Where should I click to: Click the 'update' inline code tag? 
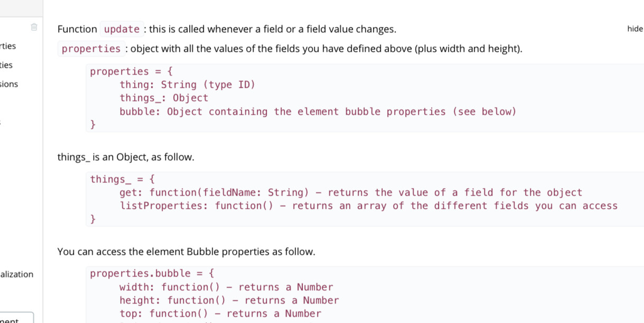coord(122,29)
